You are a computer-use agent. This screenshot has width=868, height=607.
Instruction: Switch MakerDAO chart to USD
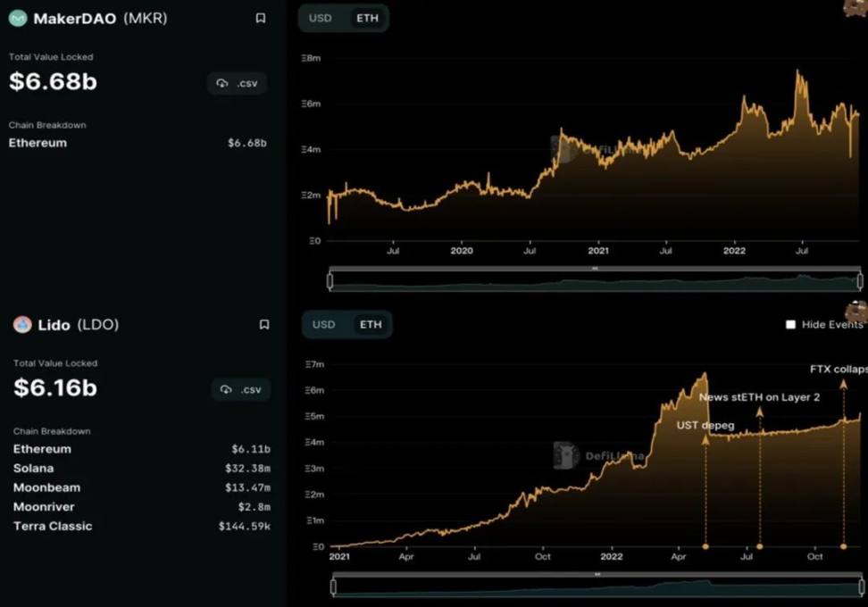321,18
